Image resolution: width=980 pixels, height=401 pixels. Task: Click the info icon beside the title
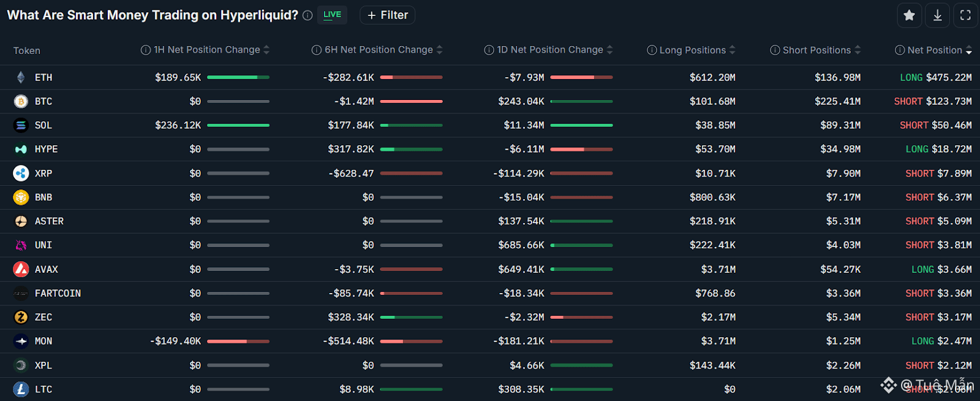pyautogui.click(x=307, y=15)
